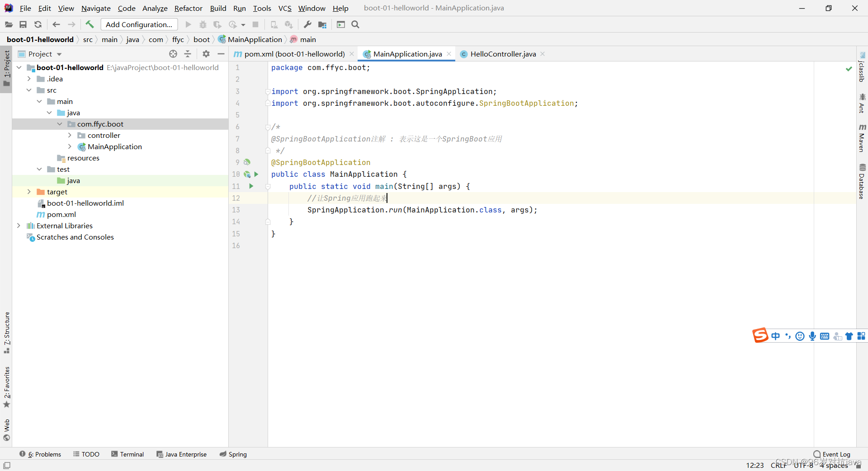Open the Refactor menu
Image resolution: width=868 pixels, height=471 pixels.
[x=189, y=8]
